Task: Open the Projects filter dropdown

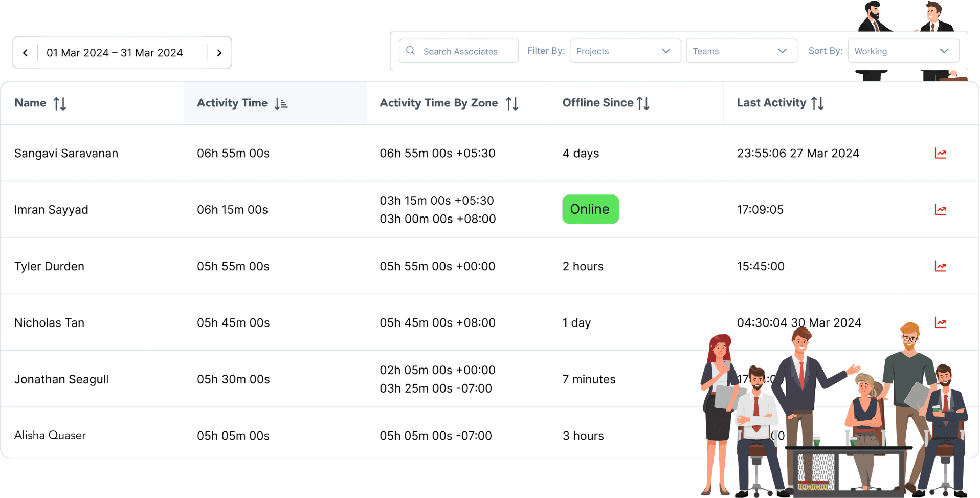Action: pyautogui.click(x=625, y=51)
